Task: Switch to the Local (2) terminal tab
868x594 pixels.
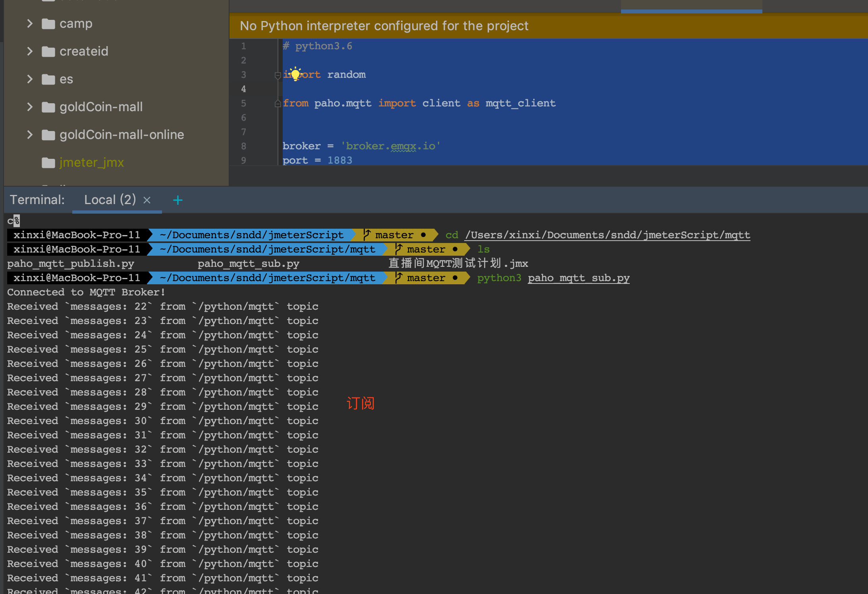Action: click(110, 200)
